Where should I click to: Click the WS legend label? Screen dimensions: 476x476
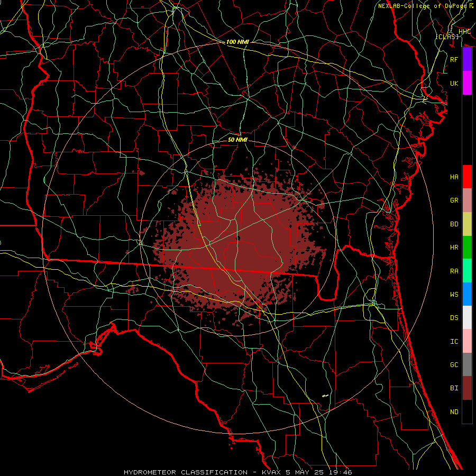(454, 294)
